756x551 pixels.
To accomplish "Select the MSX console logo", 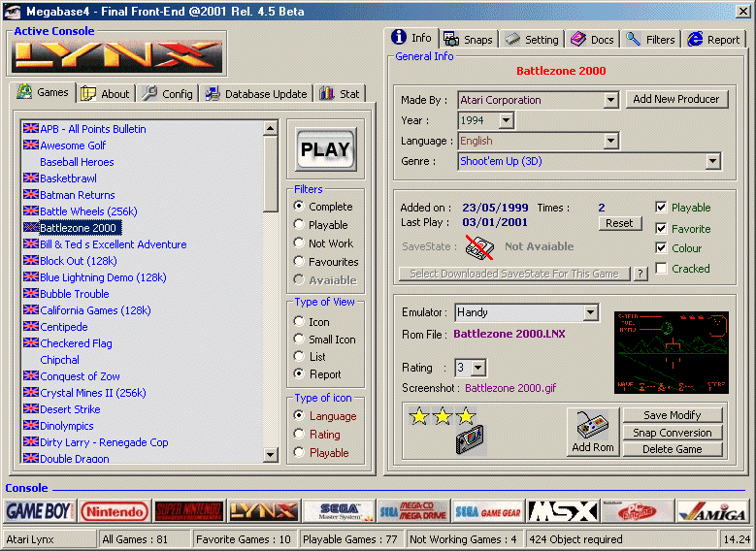I will tap(563, 511).
